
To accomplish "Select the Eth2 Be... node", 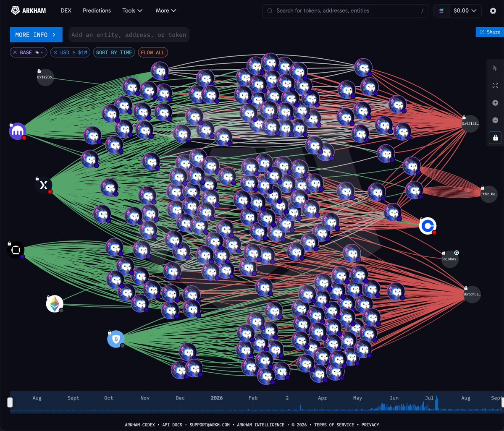I will pos(489,194).
